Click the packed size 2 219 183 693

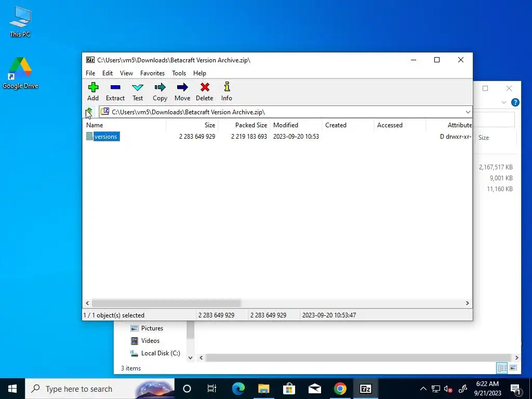249,137
